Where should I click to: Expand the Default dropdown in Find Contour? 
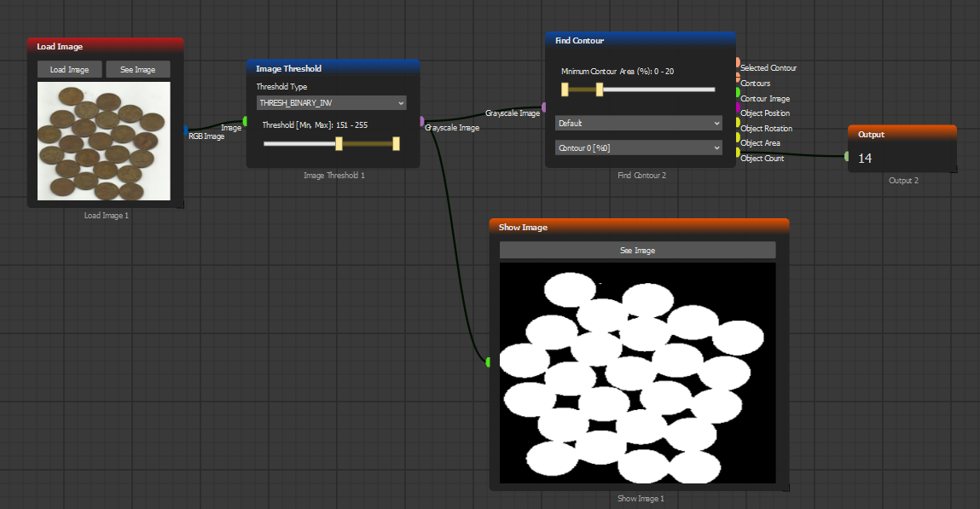pos(638,123)
